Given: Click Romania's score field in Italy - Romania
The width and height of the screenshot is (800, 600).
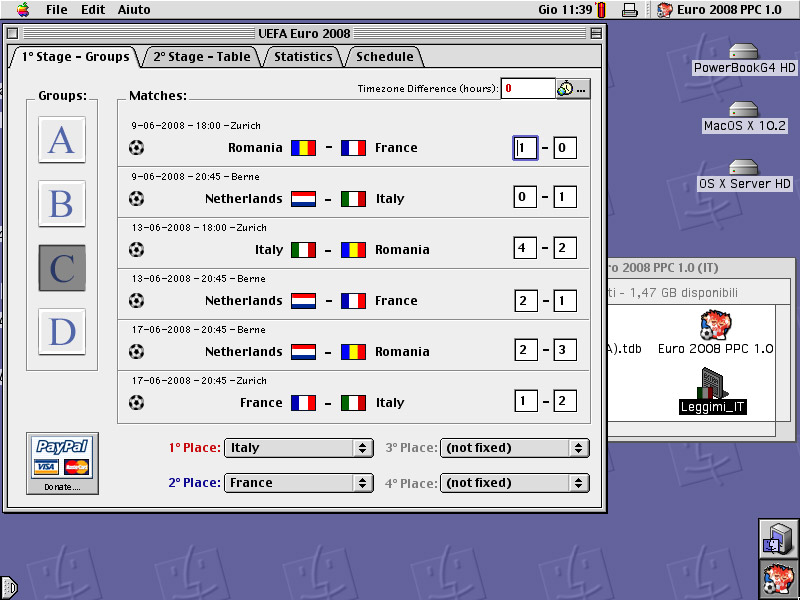Looking at the screenshot, I should (565, 248).
